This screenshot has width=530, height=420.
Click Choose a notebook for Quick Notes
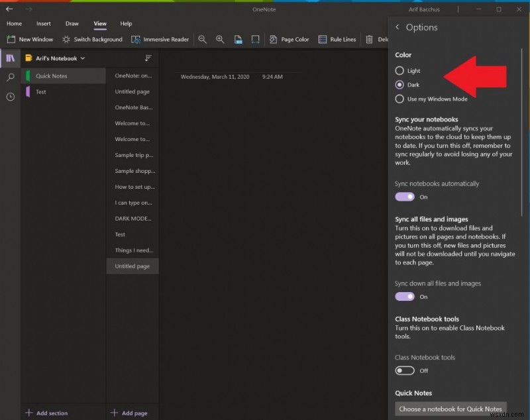point(450,408)
